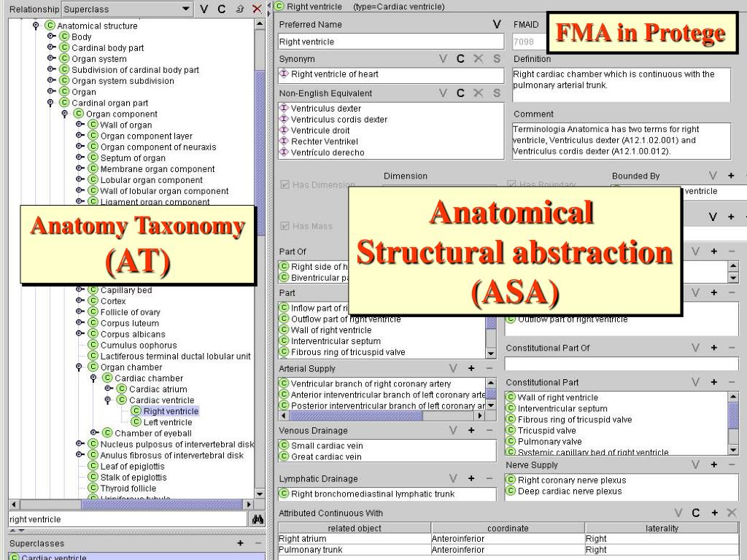Viewport: 747px width, 560px height.
Task: Click the related object column header
Action: click(x=355, y=528)
